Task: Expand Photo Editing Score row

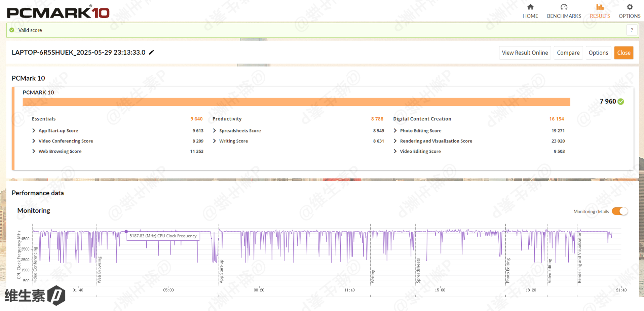Action: [395, 130]
